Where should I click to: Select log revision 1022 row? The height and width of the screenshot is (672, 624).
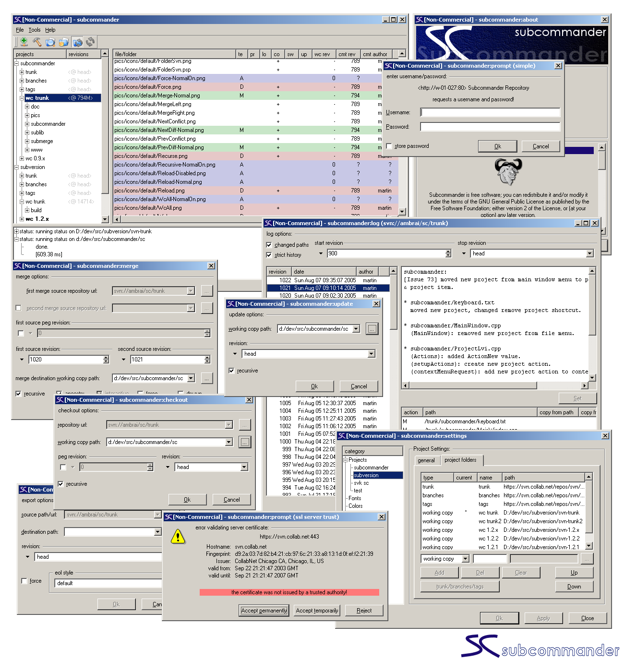click(x=328, y=280)
